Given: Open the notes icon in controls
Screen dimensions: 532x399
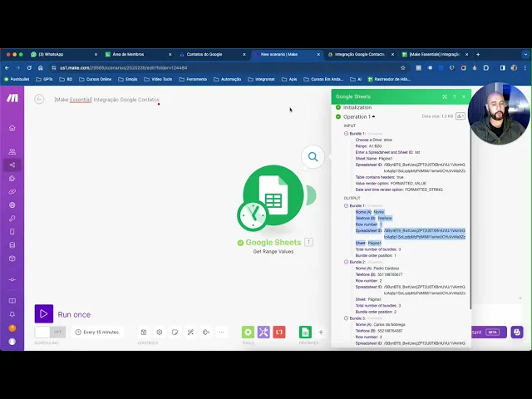Looking at the screenshot, I should [x=175, y=332].
